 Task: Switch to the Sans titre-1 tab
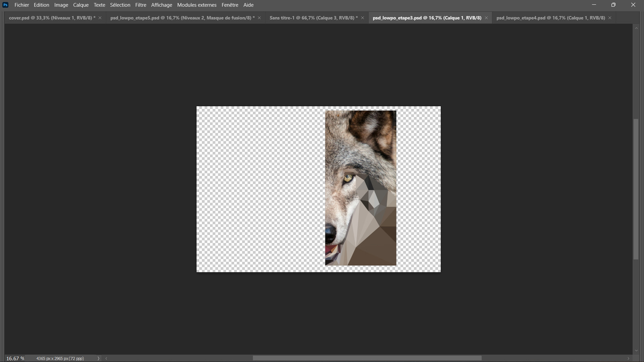(x=314, y=18)
